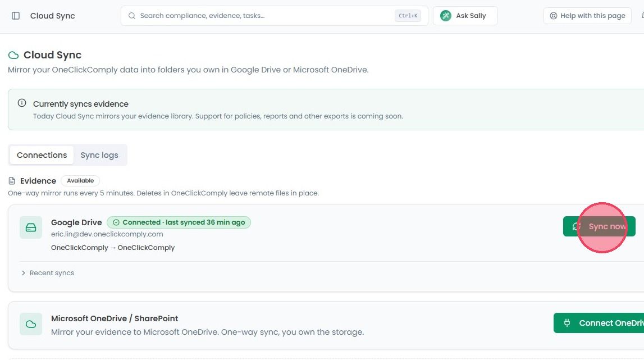This screenshot has width=644, height=360.
Task: Switch to the Sync logs tab
Action: coord(99,155)
